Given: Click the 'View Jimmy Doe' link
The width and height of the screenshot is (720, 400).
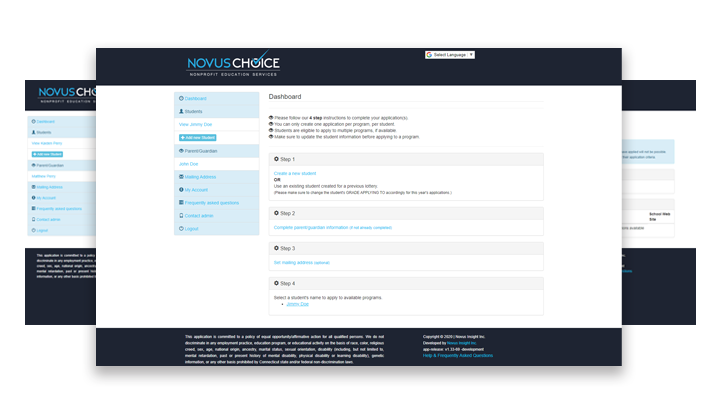Looking at the screenshot, I should [195, 124].
